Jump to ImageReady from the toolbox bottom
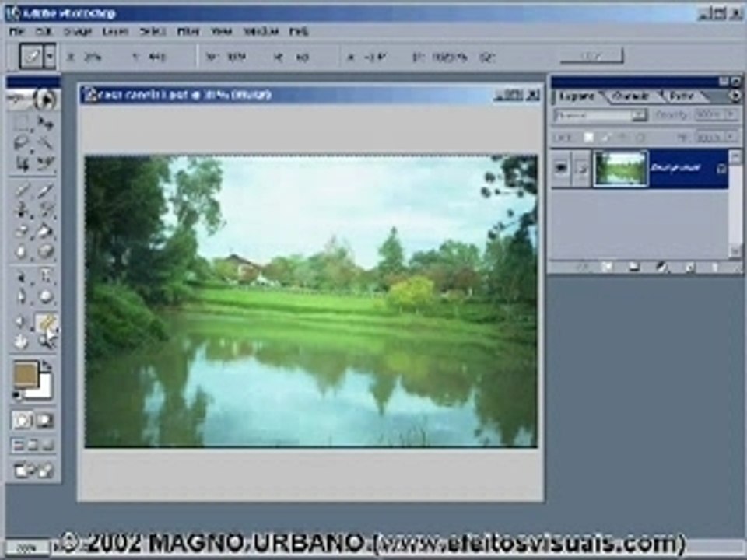 (x=33, y=471)
